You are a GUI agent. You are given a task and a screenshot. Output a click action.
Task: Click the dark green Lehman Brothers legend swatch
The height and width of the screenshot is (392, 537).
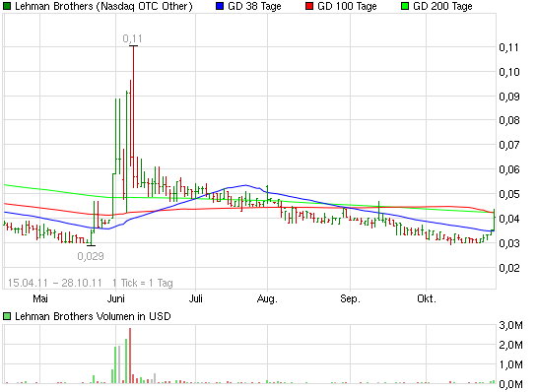coord(7,6)
